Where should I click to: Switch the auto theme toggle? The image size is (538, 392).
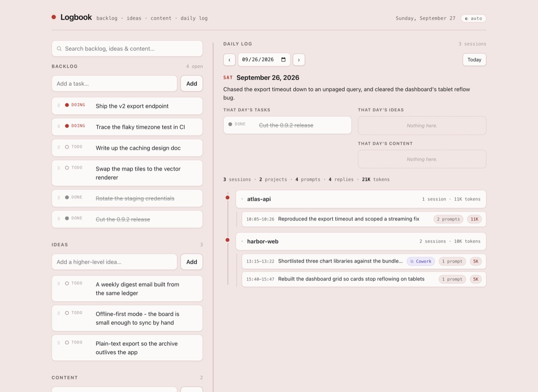pos(473,18)
